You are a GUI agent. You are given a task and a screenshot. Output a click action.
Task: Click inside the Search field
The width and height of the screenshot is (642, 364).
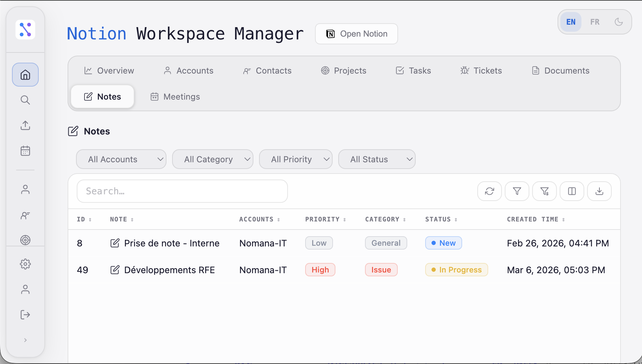click(x=182, y=191)
